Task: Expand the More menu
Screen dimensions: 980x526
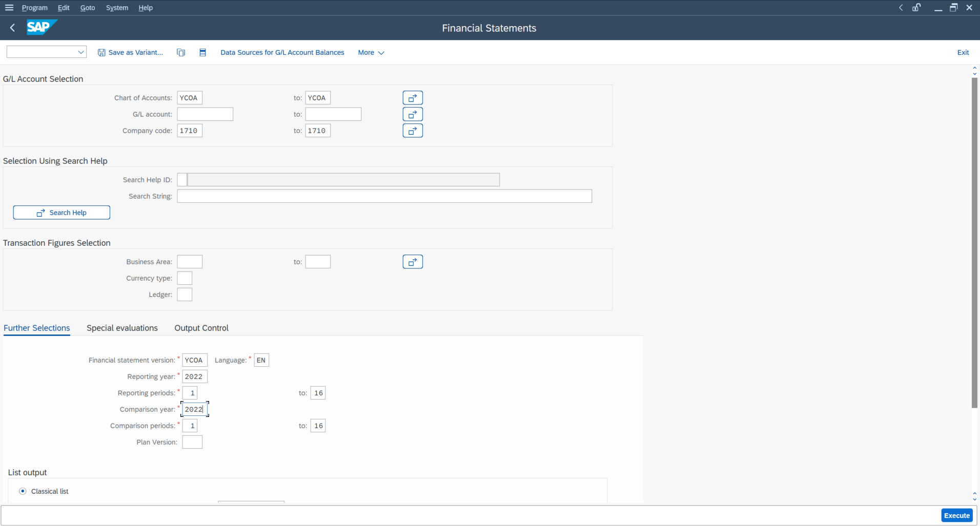Action: [370, 52]
